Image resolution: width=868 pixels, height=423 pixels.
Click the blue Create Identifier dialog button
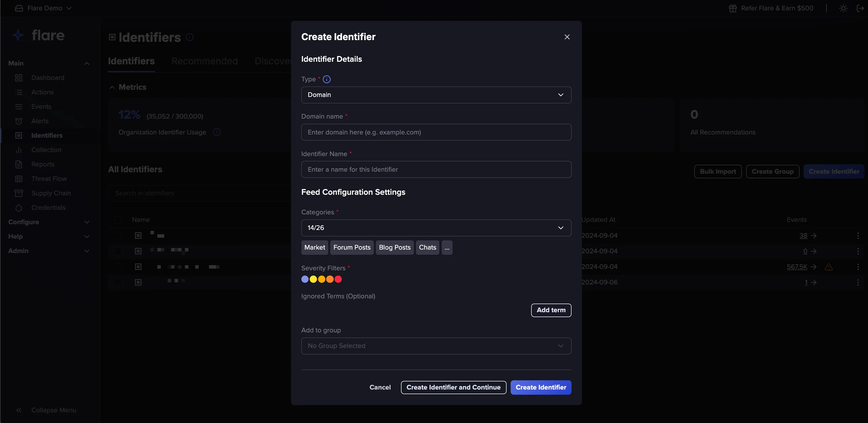[x=540, y=387]
